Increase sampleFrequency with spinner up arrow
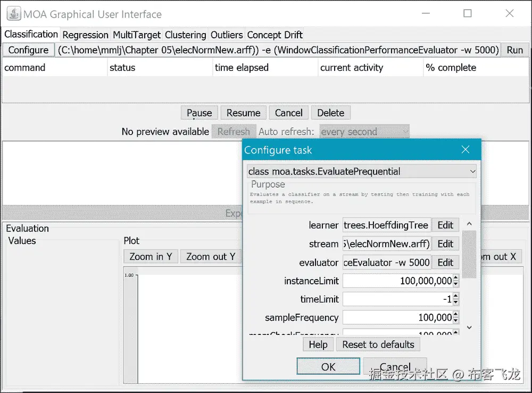 pyautogui.click(x=456, y=314)
